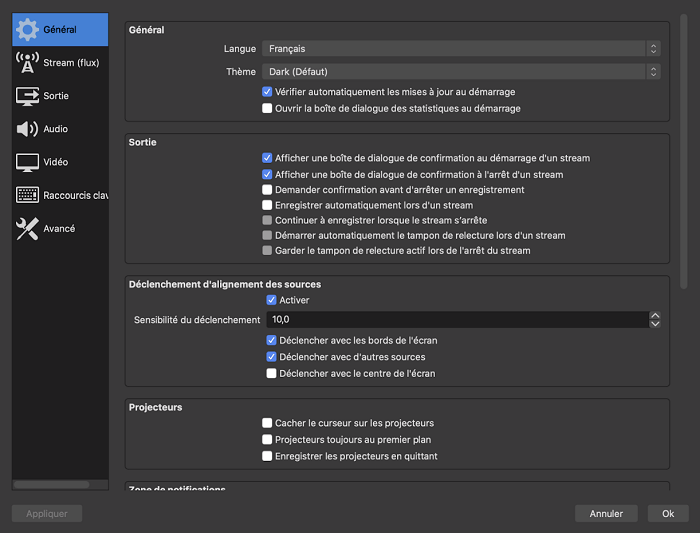
Task: Click the Stream antenna icon
Action: pos(27,62)
